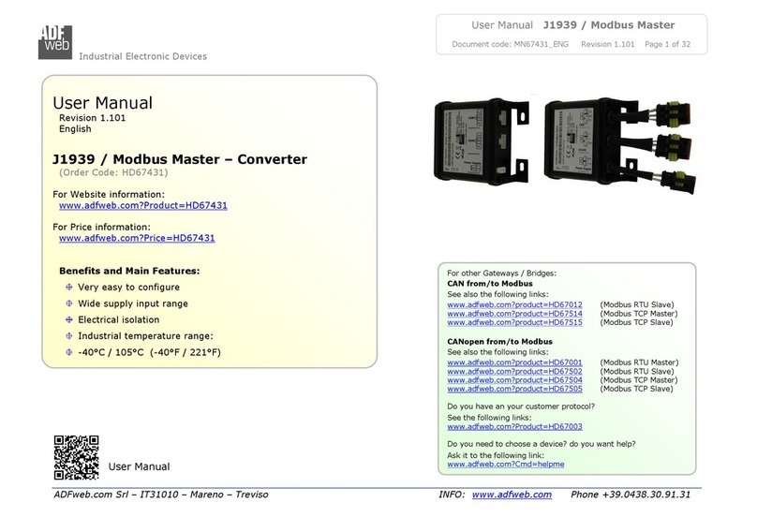Click the '-40°C / 105°C (-40°F / 221°F)' text
The height and width of the screenshot is (532, 757).
pos(149,352)
